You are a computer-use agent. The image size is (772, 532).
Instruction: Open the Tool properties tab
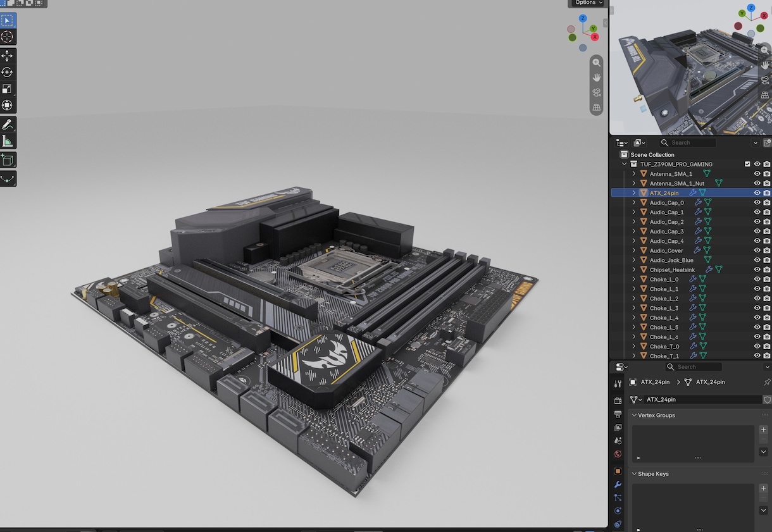click(618, 383)
